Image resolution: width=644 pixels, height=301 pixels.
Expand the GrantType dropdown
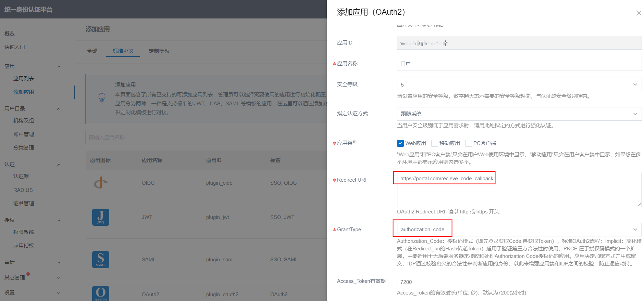[519, 230]
